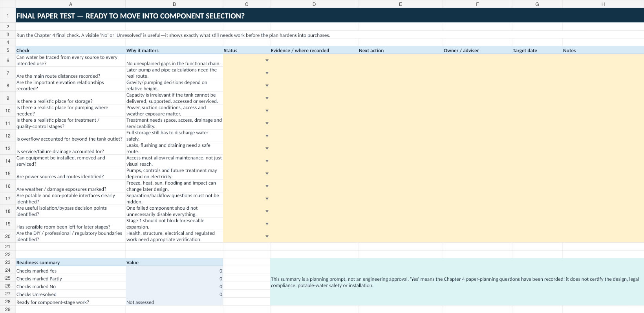Click the 'Why it matters' heading cell
Screen dimensions: 644x313
(x=174, y=50)
